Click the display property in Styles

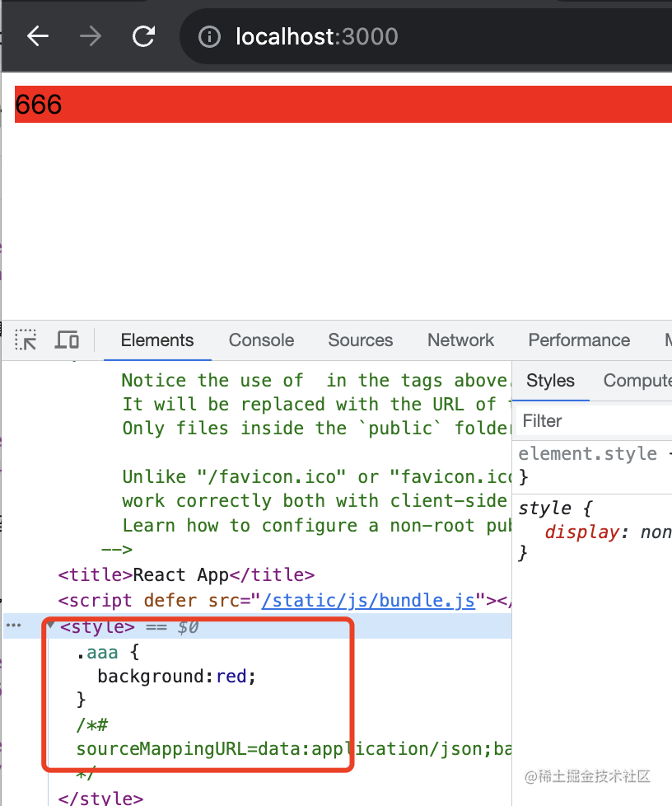coord(582,532)
